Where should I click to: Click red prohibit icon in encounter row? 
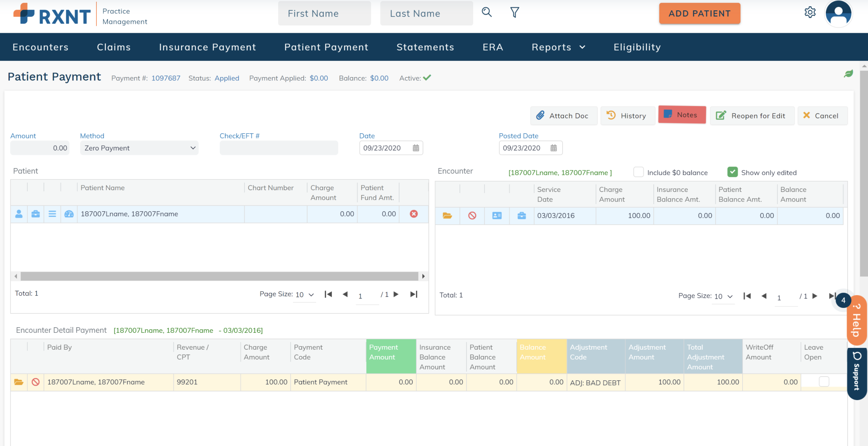tap(472, 216)
